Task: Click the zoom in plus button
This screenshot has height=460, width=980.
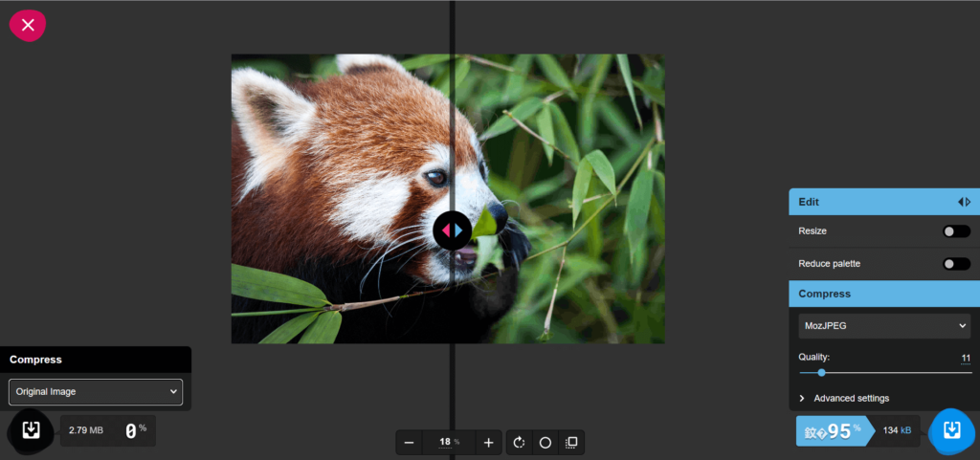Action: pos(488,442)
